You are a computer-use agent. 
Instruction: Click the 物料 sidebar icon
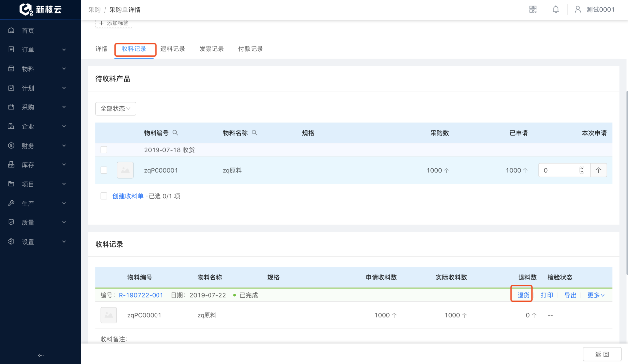[11, 69]
